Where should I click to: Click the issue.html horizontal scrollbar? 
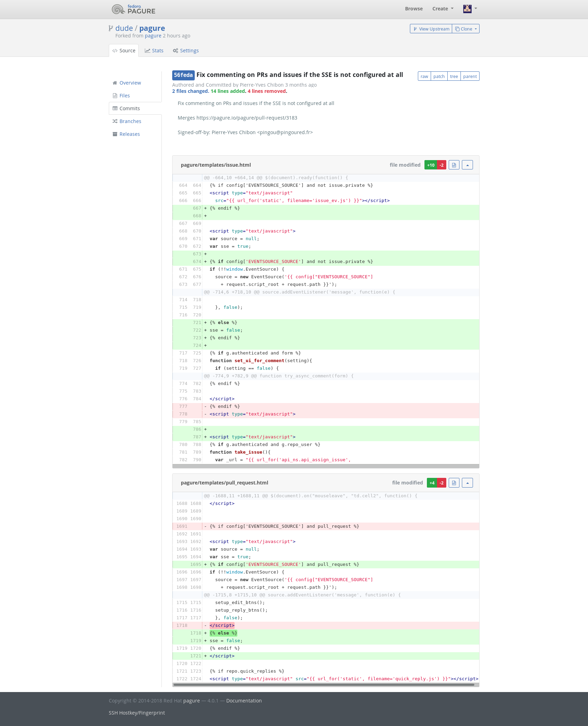pyautogui.click(x=326, y=466)
